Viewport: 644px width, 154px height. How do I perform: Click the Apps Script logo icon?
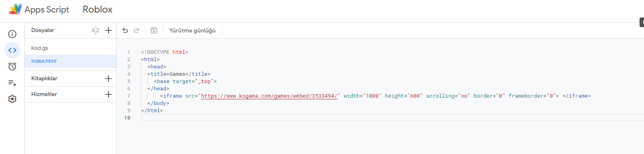coord(15,9)
